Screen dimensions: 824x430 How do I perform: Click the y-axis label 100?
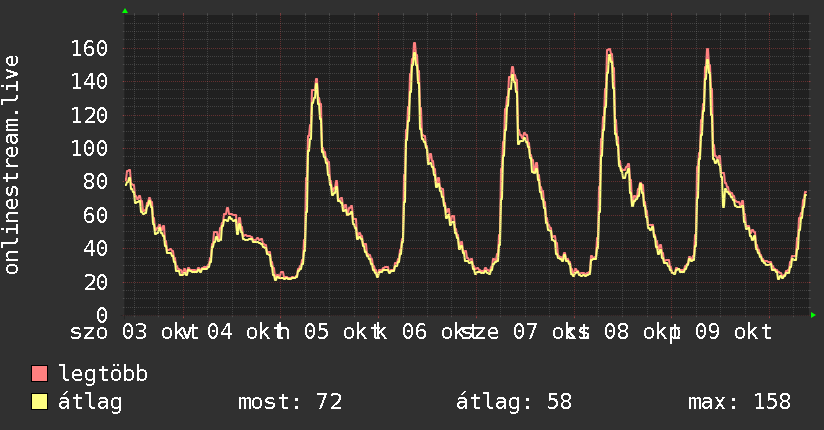pos(89,148)
